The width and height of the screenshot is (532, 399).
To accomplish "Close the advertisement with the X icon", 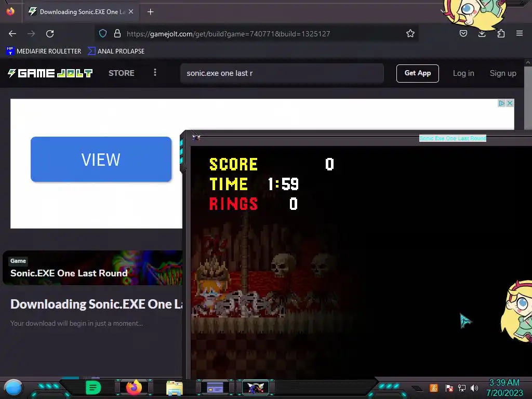I will pos(510,103).
